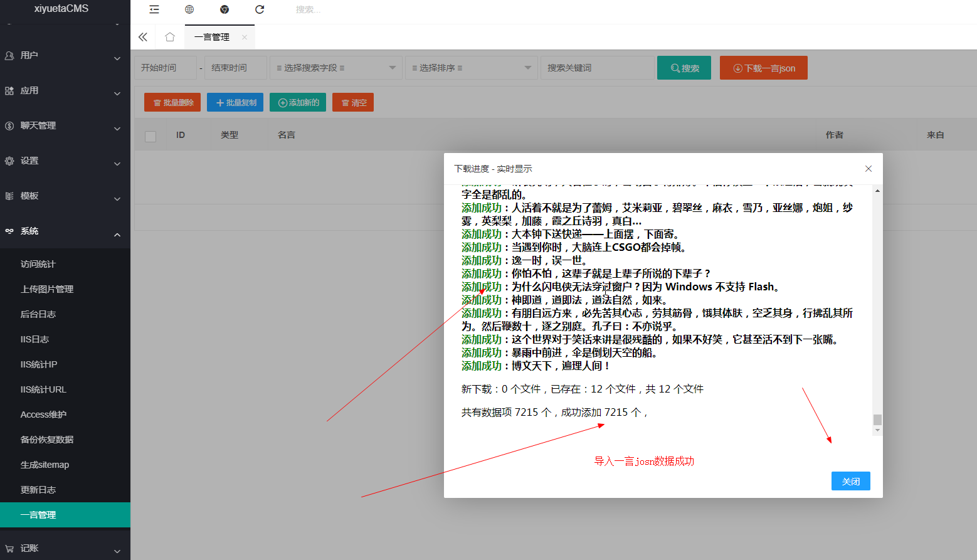
Task: Click the 模板 template icon in sidebar
Action: [x=9, y=196]
